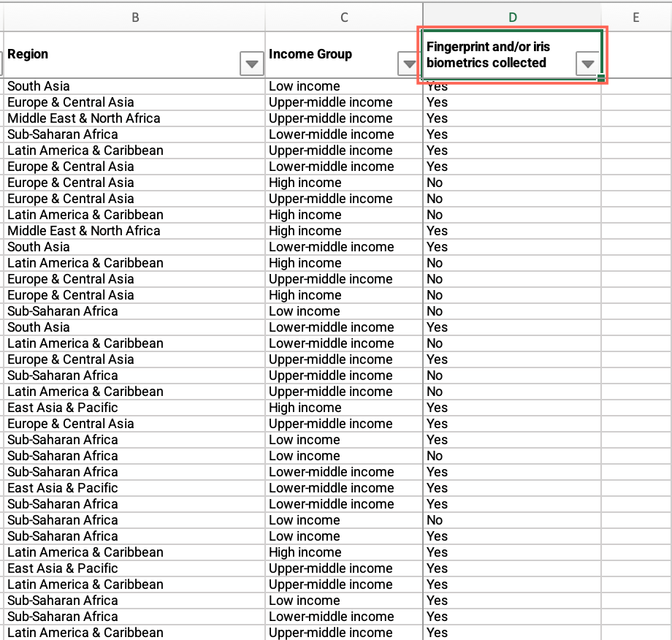Viewport: 672px width, 640px height.
Task: Select Yes in Middle East High income row
Action: pyautogui.click(x=512, y=231)
